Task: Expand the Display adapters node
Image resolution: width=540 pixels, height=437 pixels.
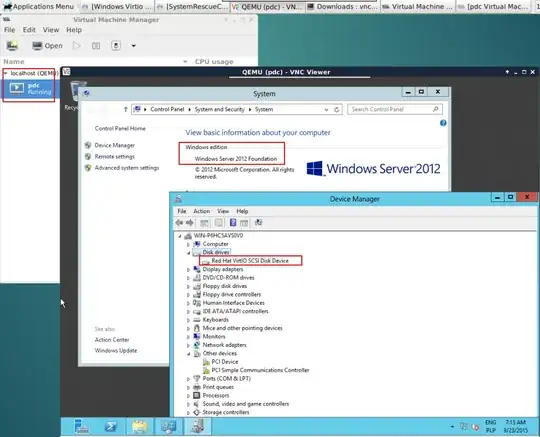Action: [188, 270]
